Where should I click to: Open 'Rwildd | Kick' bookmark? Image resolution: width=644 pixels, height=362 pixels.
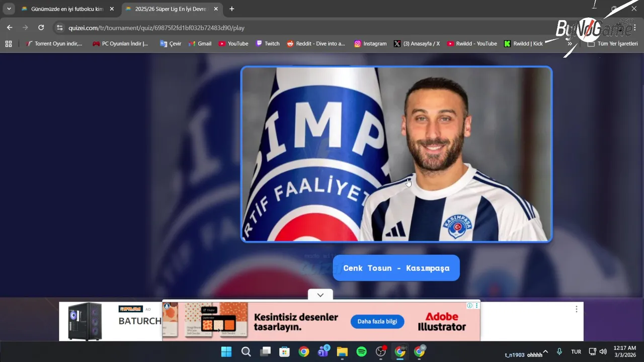point(524,44)
